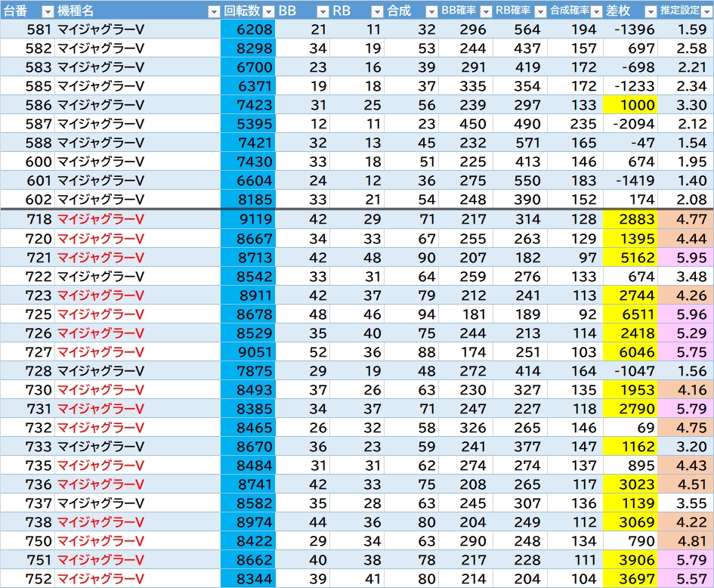Open the RB確率 filter dropdown

540,11
